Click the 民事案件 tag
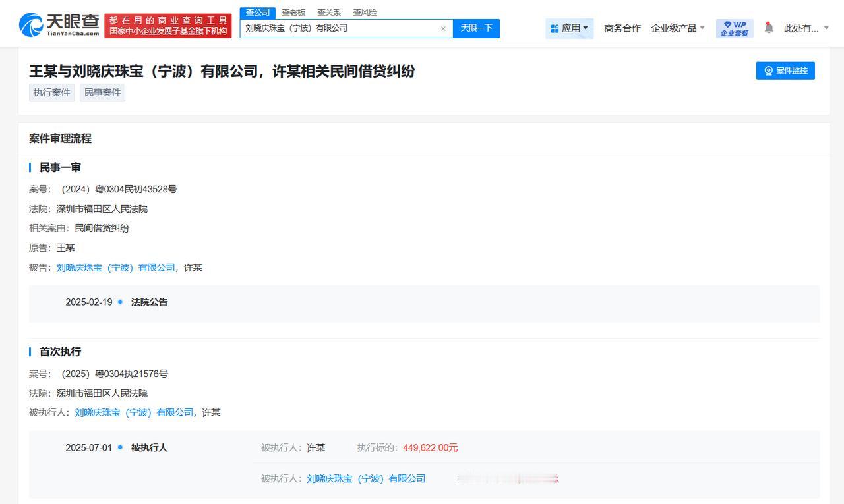Viewport: 844px width, 504px height. tap(102, 92)
